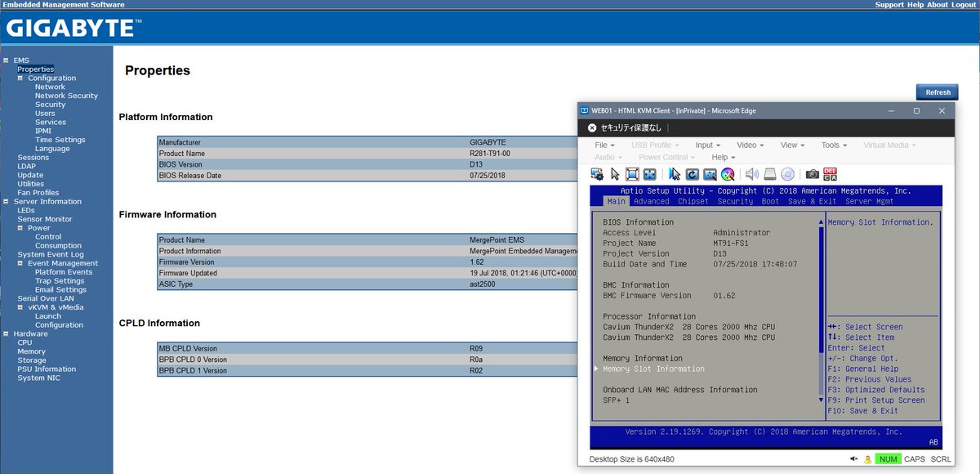Select the Advanced tab in Aptio Setup
980x474 pixels.
pos(651,201)
